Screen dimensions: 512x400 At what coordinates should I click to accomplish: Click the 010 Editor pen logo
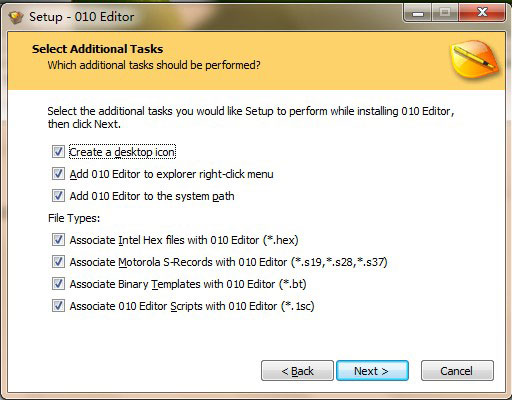point(475,60)
